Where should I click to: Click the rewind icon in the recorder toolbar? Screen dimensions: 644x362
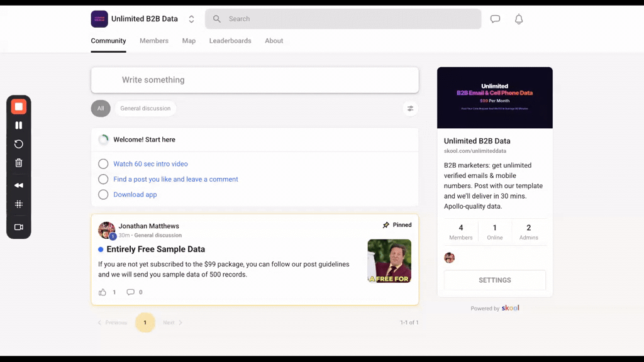click(x=18, y=185)
